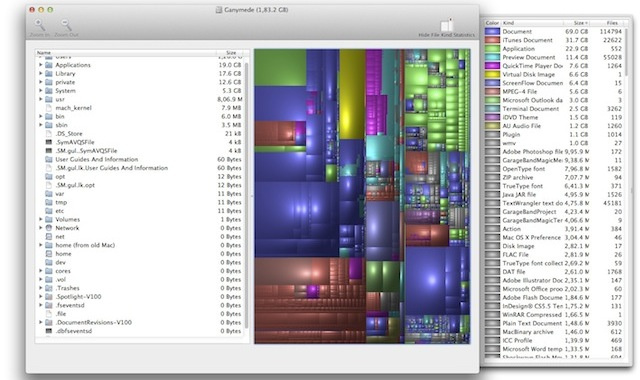640x380 pixels.
Task: Click the tmp folder icon
Action: tap(49, 202)
